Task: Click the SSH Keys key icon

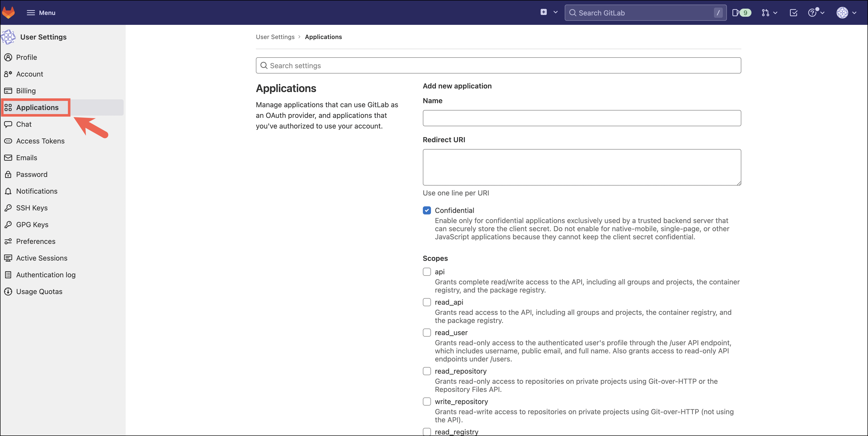Action: (x=8, y=208)
